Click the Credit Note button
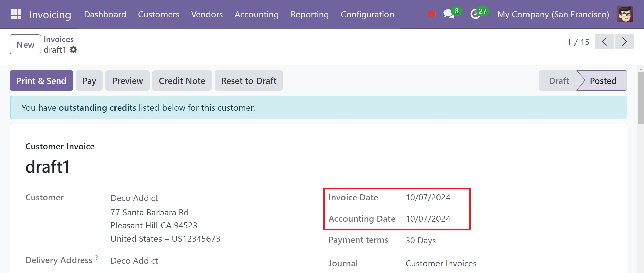Viewport: 644px width, 273px height. (x=182, y=80)
